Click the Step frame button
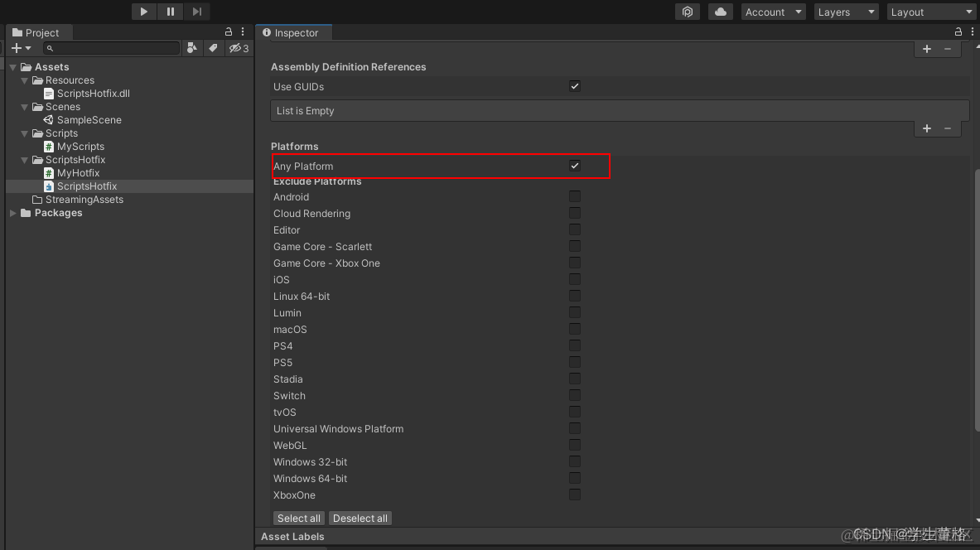Viewport: 980px width, 550px height. coord(197,12)
